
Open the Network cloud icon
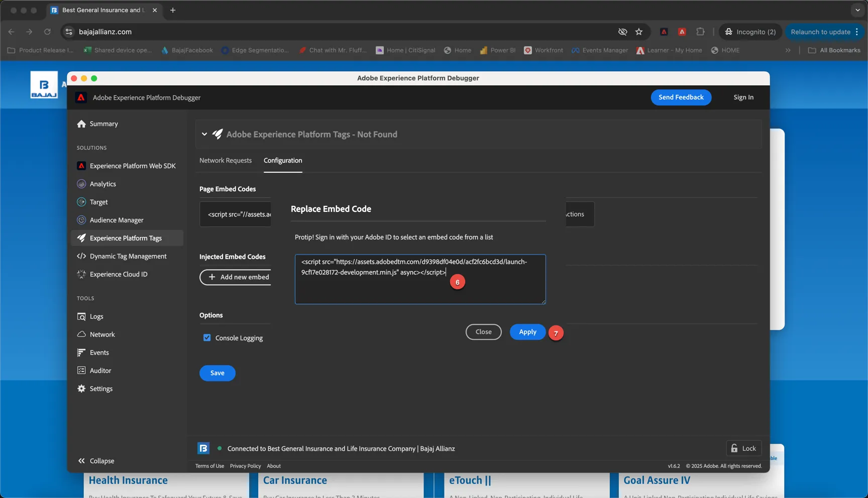coord(81,335)
